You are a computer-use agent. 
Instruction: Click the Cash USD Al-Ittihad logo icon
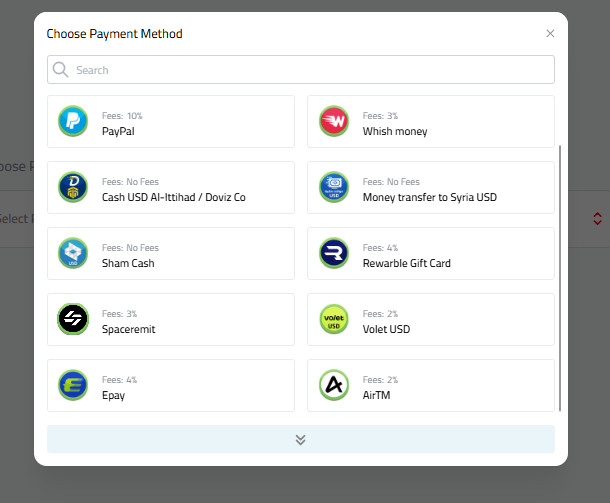tap(73, 187)
